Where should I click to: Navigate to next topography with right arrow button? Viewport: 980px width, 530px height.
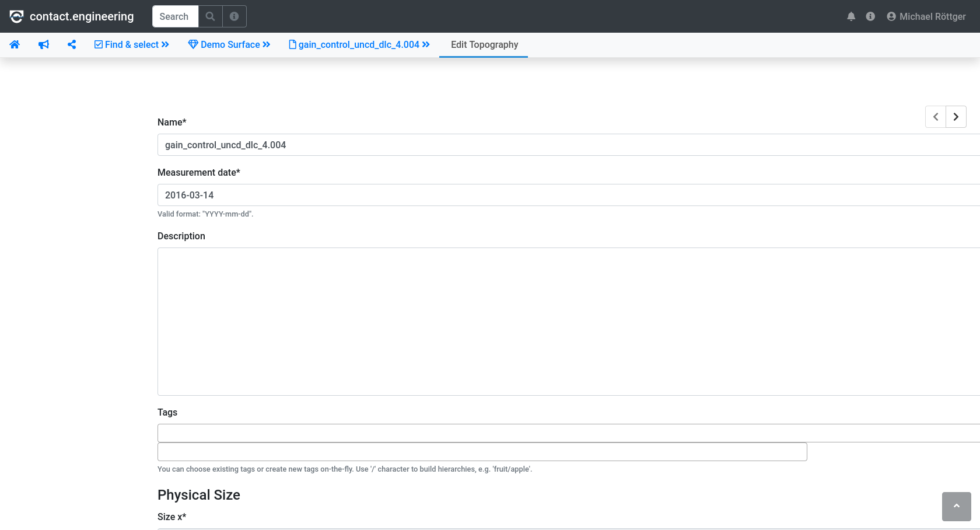tap(956, 117)
